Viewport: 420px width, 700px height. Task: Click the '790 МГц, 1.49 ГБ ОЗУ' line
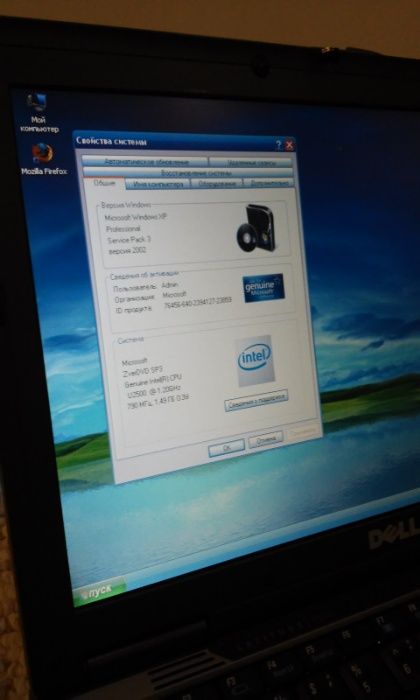pos(158,402)
